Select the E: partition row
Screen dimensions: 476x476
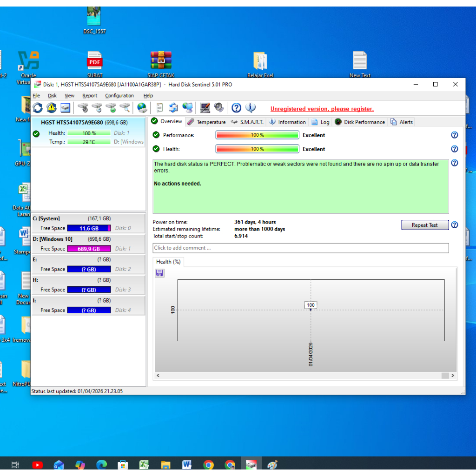pyautogui.click(x=88, y=264)
